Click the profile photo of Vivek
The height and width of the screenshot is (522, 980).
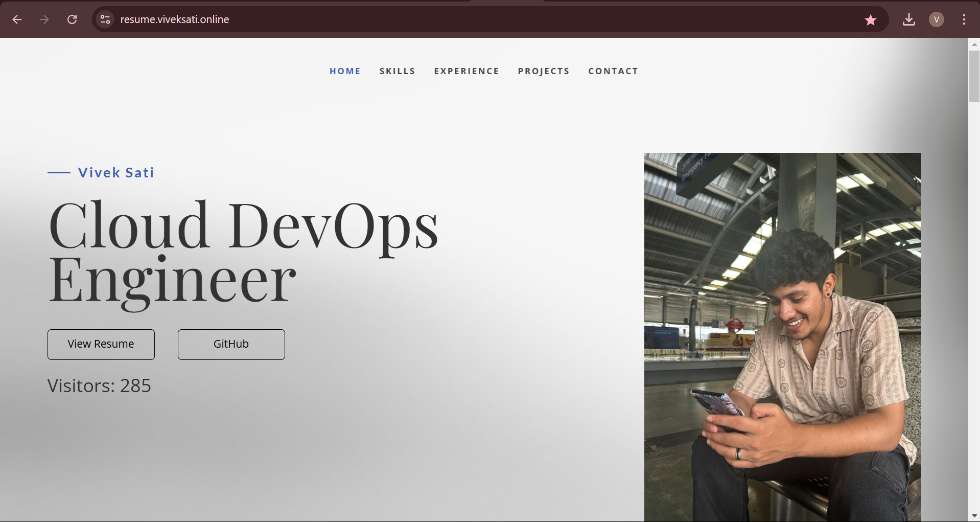pyautogui.click(x=782, y=337)
